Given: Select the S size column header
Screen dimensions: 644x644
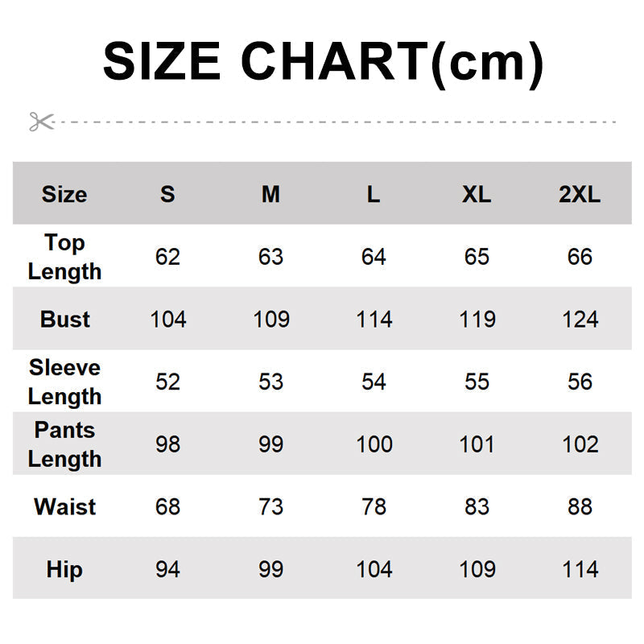Looking at the screenshot, I should pyautogui.click(x=167, y=194).
